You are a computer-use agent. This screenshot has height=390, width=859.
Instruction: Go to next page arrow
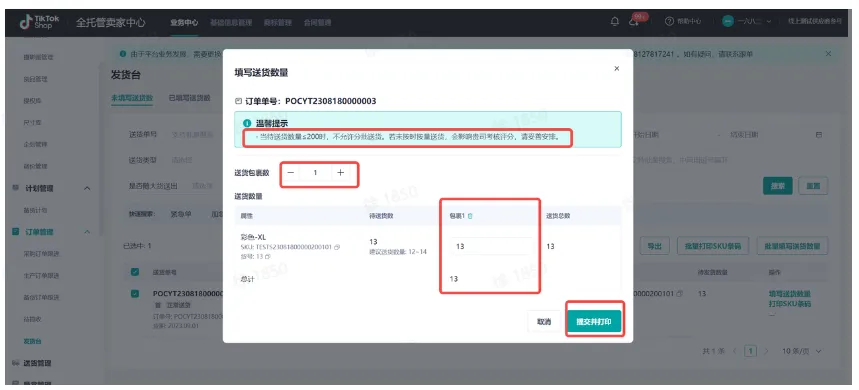(767, 351)
